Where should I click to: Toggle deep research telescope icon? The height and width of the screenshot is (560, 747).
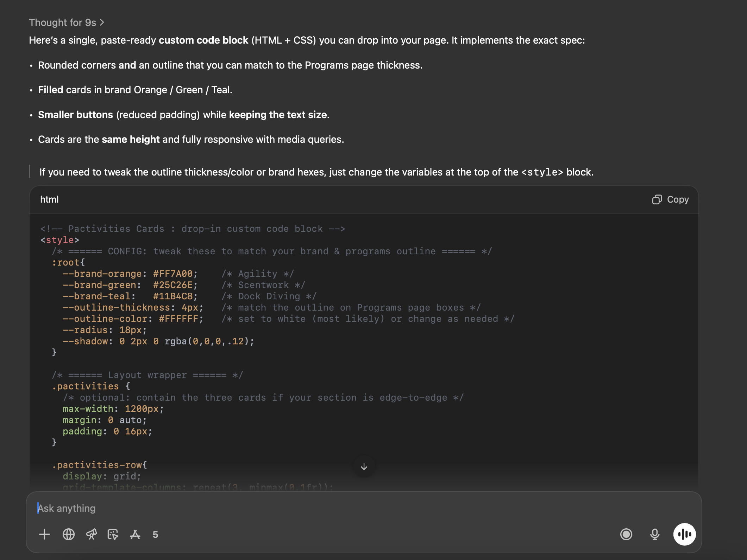click(x=91, y=534)
